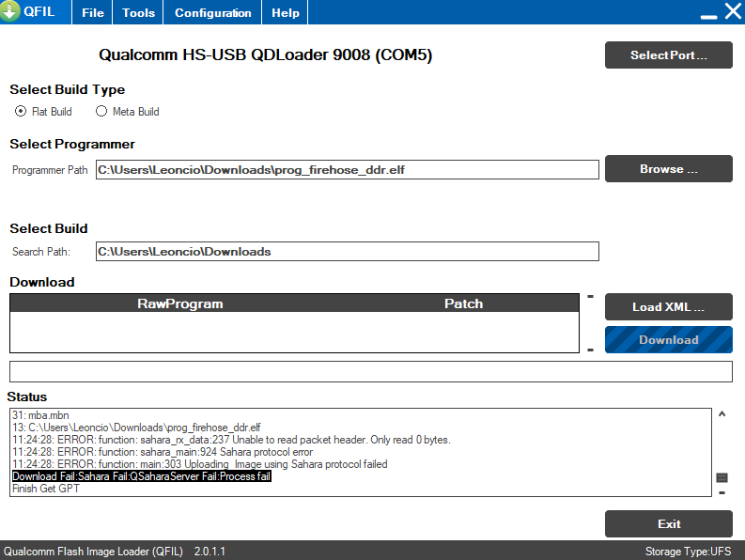Select the 'sahara_rx_data:237 Unable to read' error line
This screenshot has height=560, width=745.
point(231,440)
